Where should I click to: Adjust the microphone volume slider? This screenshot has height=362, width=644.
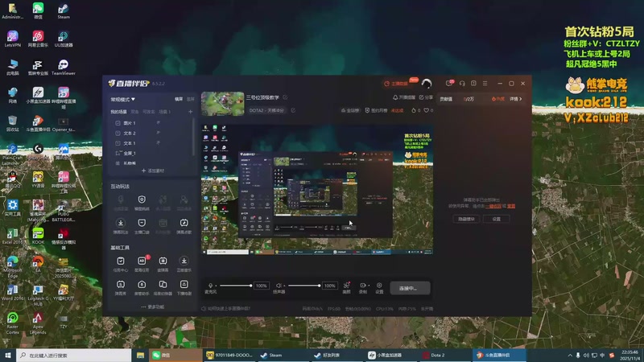tap(235, 286)
